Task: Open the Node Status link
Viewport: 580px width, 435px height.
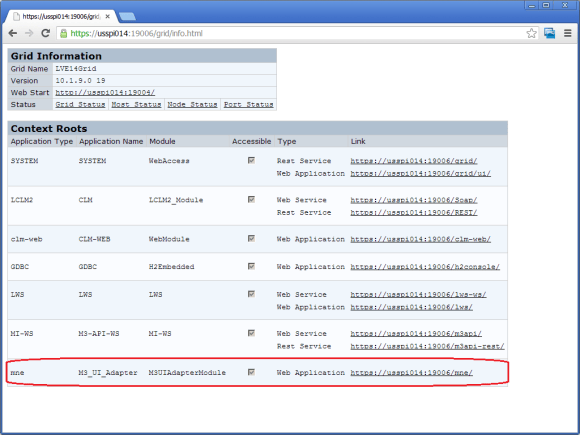Action: pos(192,105)
